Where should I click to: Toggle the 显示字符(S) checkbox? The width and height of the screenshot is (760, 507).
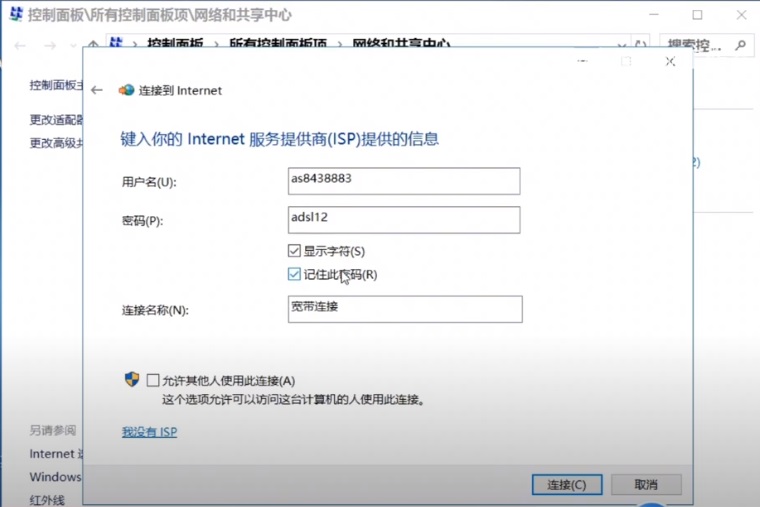294,251
